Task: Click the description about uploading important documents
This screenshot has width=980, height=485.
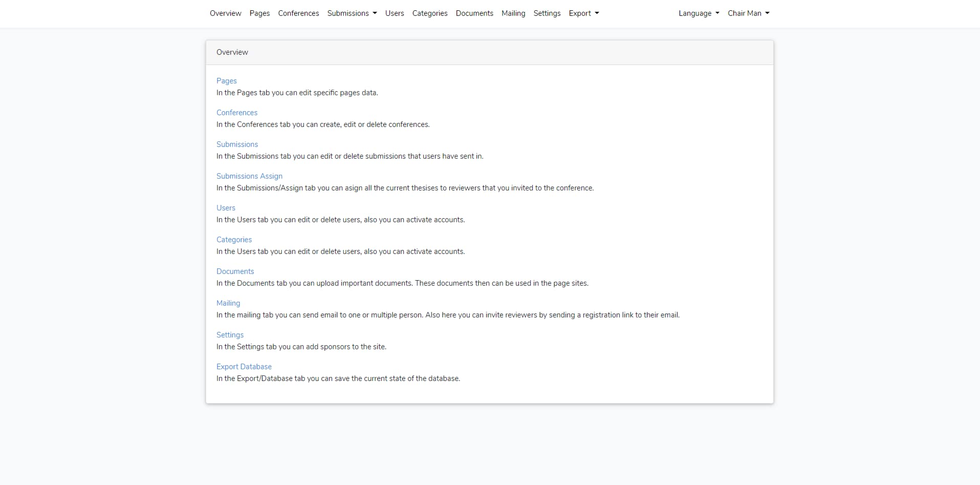Action: click(402, 283)
